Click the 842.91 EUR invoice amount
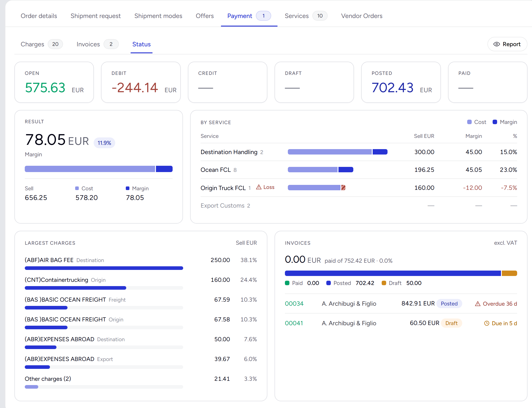This screenshot has height=408, width=532. [x=418, y=303]
